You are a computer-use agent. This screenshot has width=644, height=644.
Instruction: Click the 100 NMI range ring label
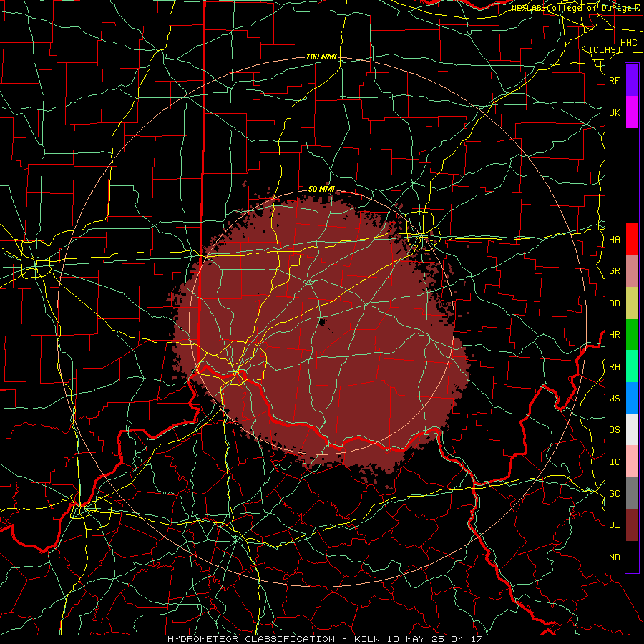[321, 57]
